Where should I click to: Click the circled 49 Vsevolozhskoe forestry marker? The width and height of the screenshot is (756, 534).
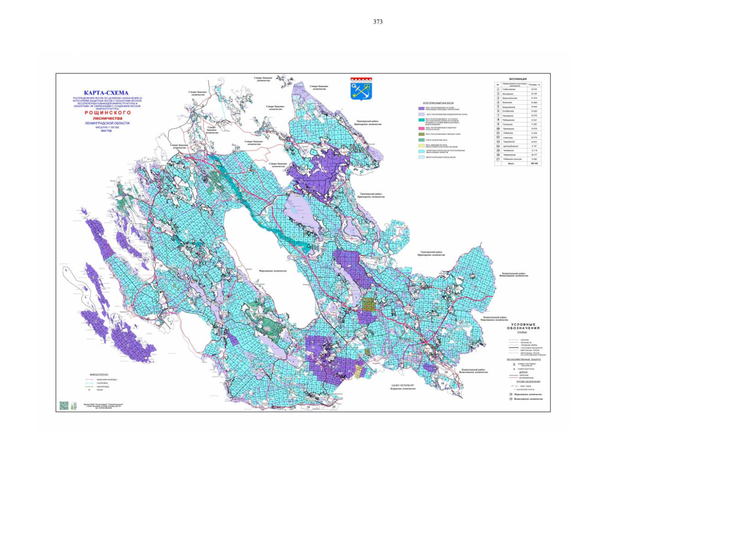pyautogui.click(x=511, y=399)
